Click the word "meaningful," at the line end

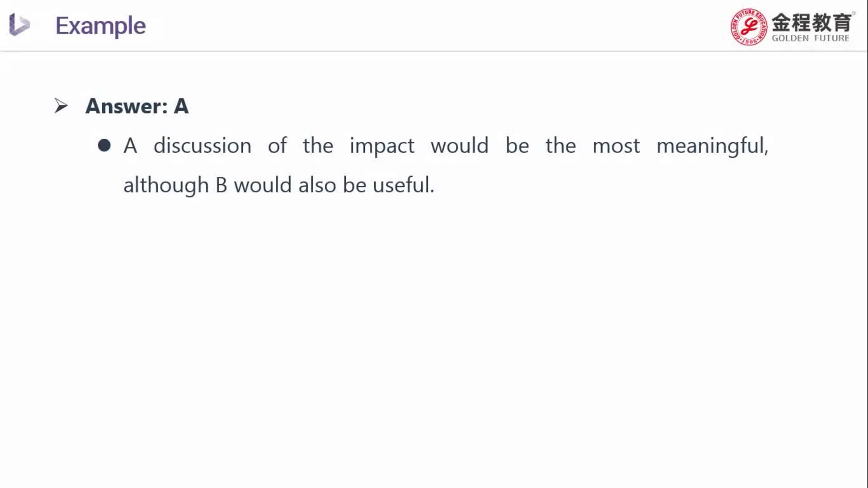click(712, 146)
